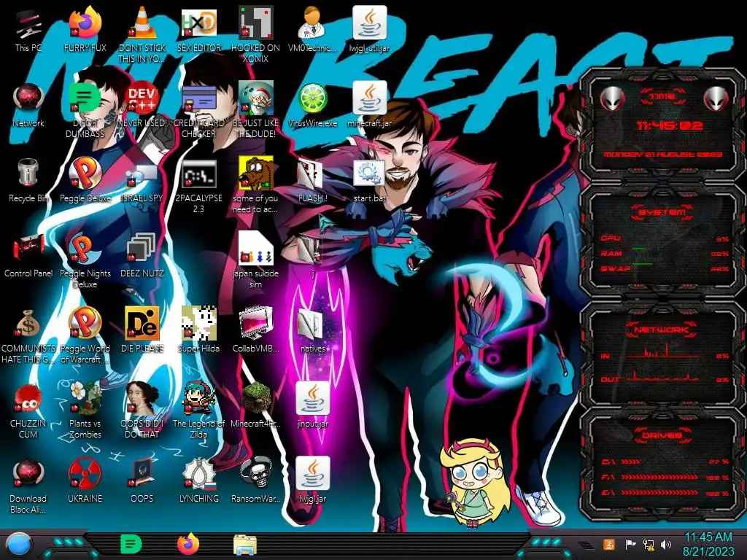Open the HxD hex editor shortcut
This screenshot has height=560, width=747.
pos(198,23)
